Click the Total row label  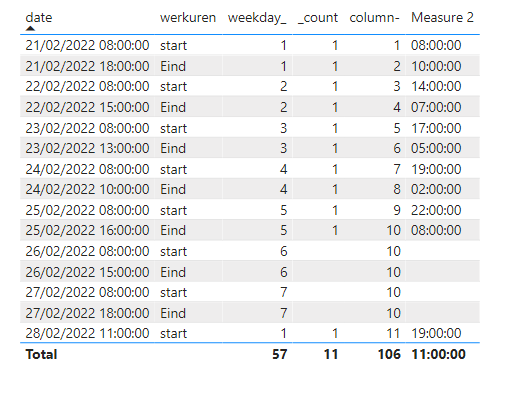[x=42, y=354]
